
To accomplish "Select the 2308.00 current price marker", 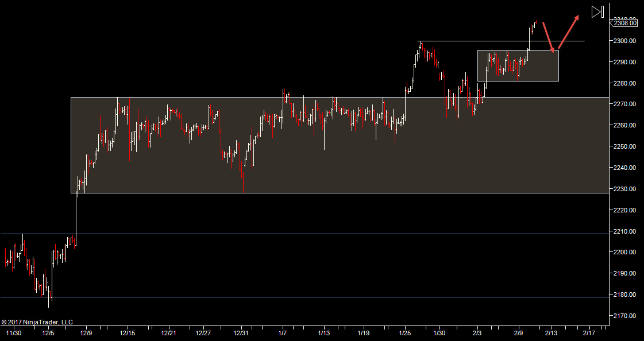I will 624,23.
